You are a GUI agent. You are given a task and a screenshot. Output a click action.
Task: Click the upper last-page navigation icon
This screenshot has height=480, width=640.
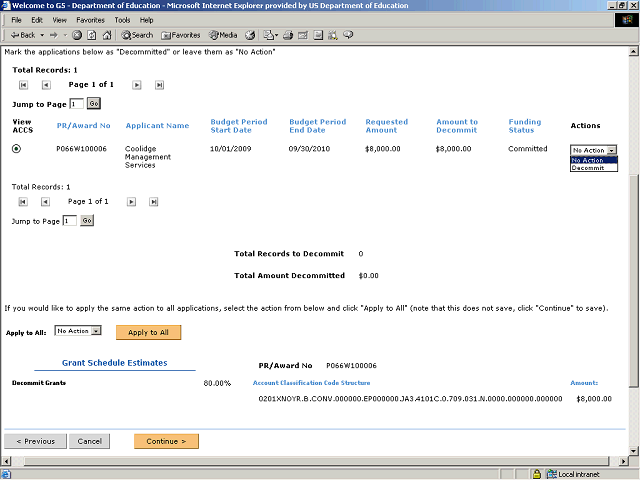pyautogui.click(x=160, y=85)
